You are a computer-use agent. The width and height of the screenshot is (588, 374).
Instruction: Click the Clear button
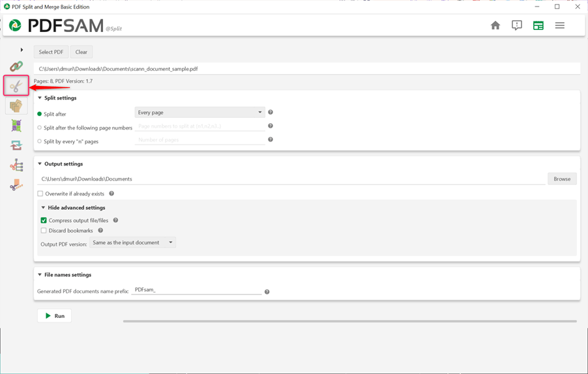[x=81, y=52]
